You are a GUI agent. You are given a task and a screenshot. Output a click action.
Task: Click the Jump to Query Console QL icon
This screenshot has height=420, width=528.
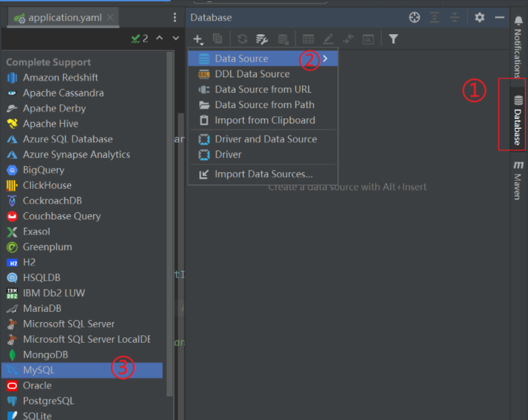click(x=368, y=39)
